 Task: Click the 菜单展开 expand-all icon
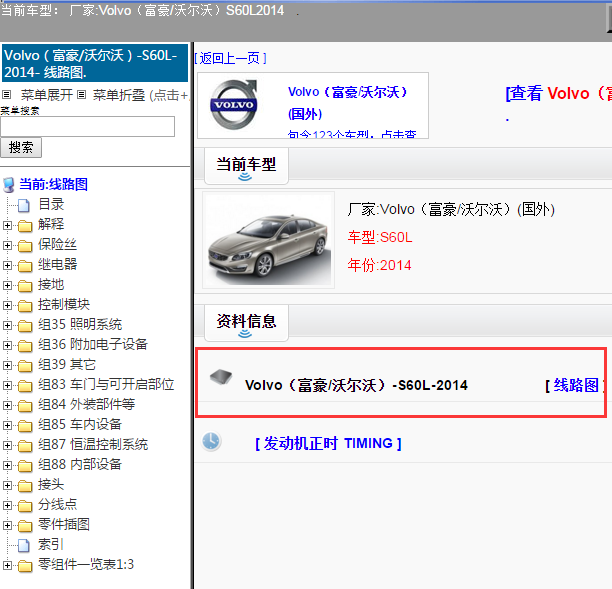click(7, 94)
